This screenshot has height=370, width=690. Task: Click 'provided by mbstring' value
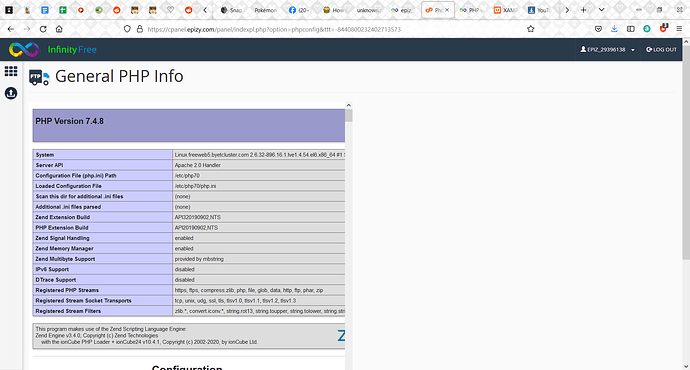pyautogui.click(x=199, y=259)
